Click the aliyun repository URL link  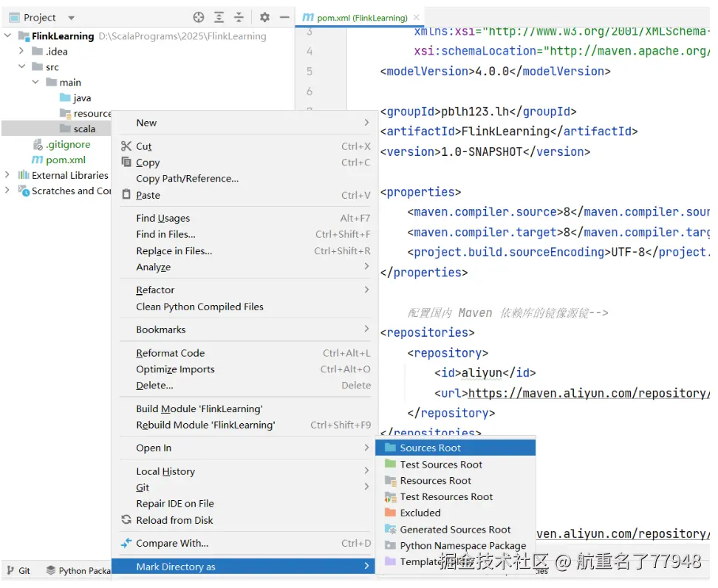[x=589, y=394]
